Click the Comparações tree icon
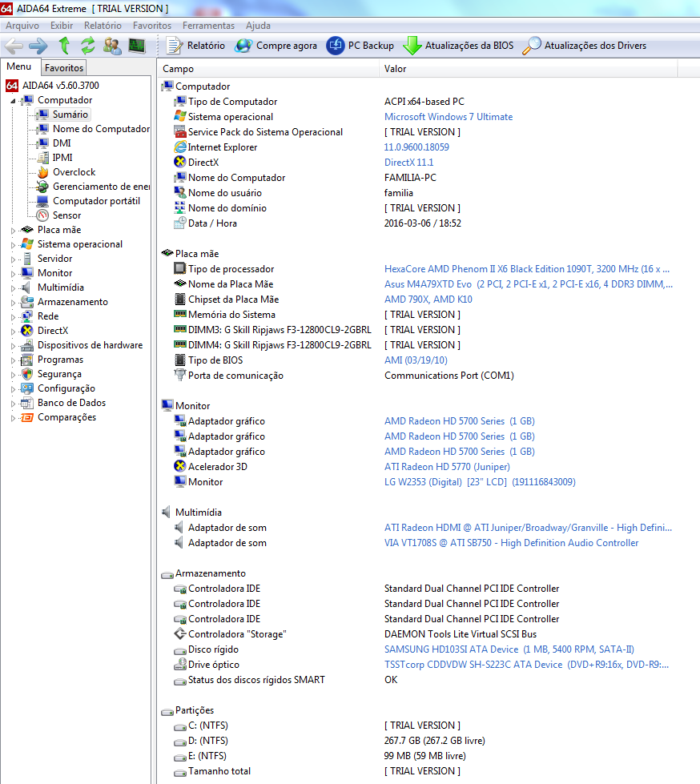This screenshot has width=700, height=784. [x=27, y=417]
